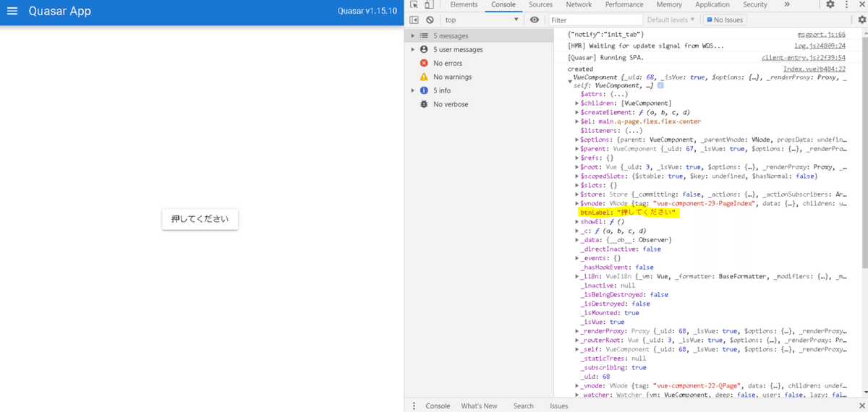This screenshot has height=412, width=868.
Task: Select the No errors sidebar filter
Action: pos(447,63)
